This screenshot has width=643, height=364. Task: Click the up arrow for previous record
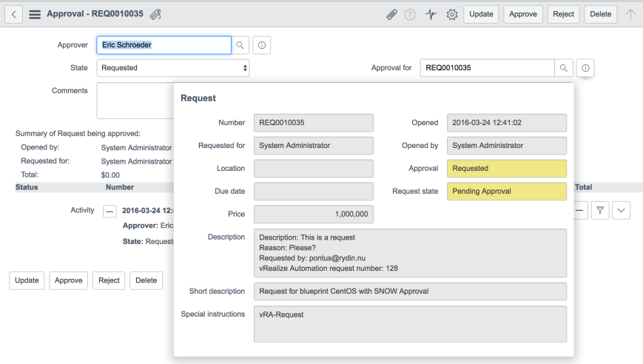tap(630, 14)
